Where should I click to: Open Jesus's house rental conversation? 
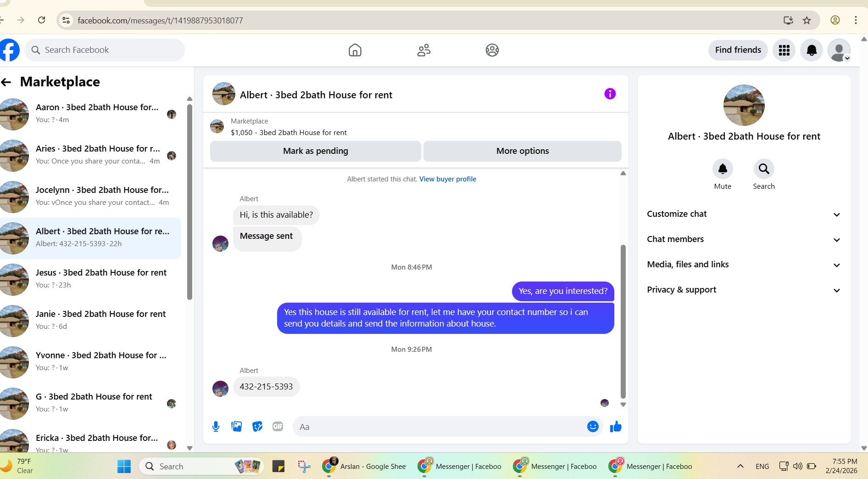pos(90,279)
